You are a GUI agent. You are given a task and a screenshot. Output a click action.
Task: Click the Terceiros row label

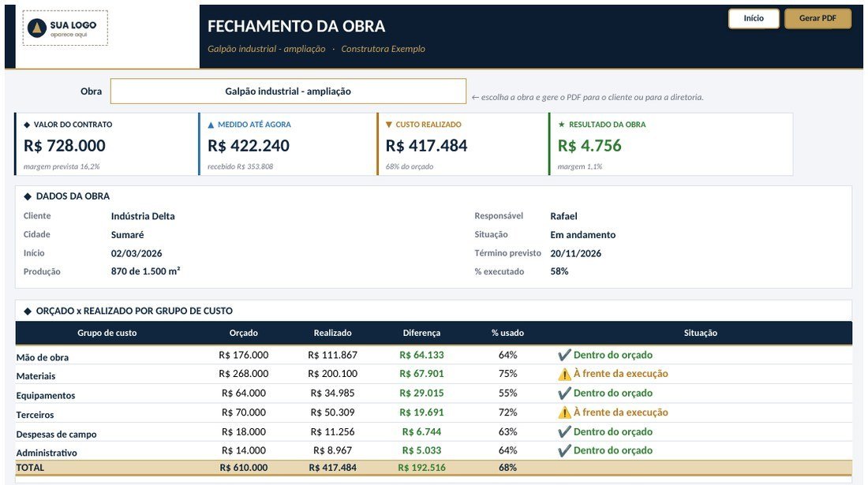tap(36, 416)
